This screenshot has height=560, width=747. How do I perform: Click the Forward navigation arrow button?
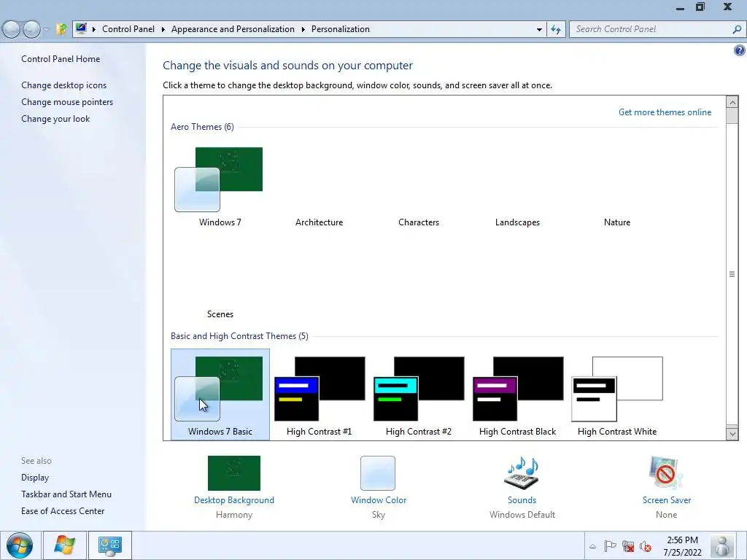31,29
